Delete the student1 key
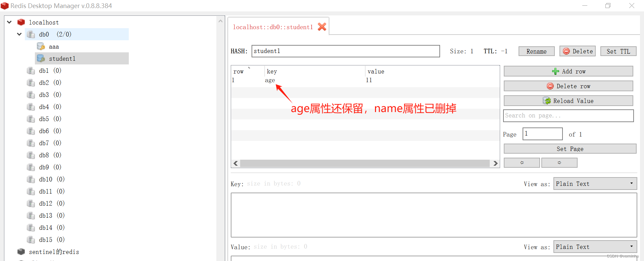 [x=577, y=51]
